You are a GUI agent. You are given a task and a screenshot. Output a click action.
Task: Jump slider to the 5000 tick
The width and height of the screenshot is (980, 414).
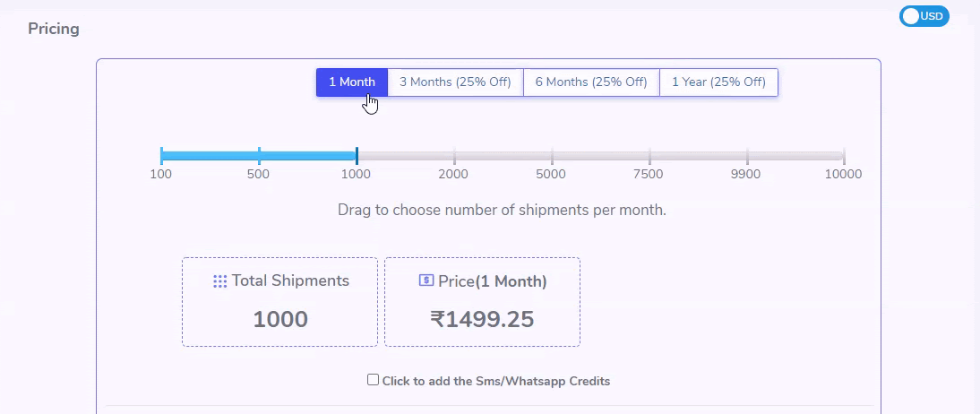click(x=552, y=155)
